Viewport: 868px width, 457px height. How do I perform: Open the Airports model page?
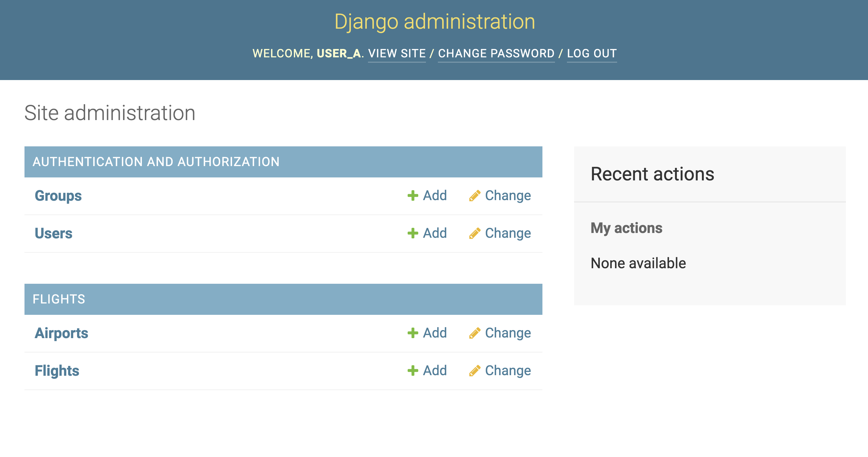click(62, 333)
